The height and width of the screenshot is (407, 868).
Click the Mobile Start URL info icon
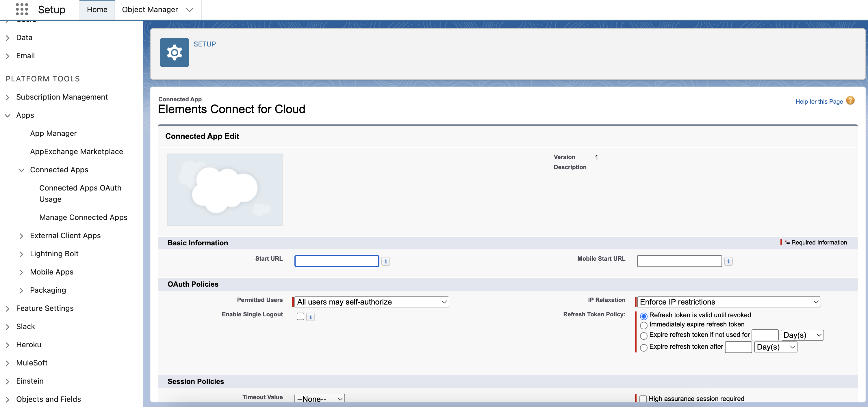click(x=728, y=261)
